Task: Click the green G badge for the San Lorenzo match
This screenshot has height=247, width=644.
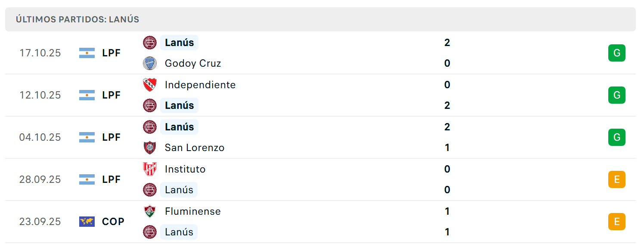Action: (x=616, y=137)
